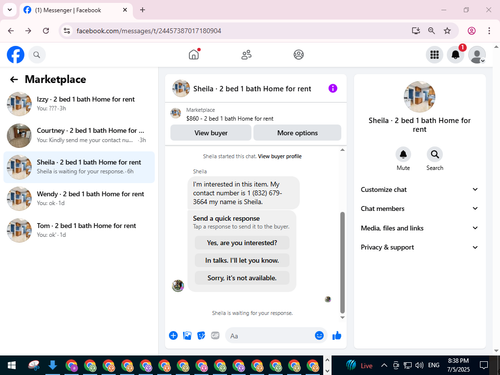Show hidden system tray icons chevron
The image size is (500, 375).
point(384,365)
